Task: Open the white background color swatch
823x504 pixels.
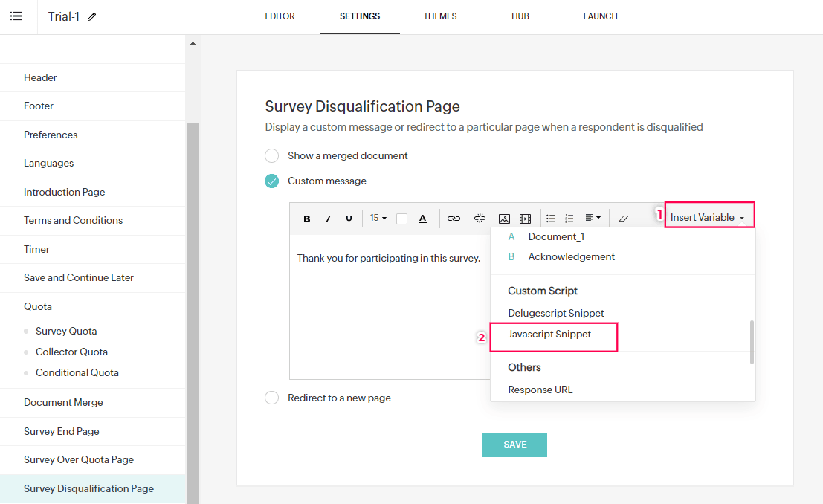Action: pos(401,219)
